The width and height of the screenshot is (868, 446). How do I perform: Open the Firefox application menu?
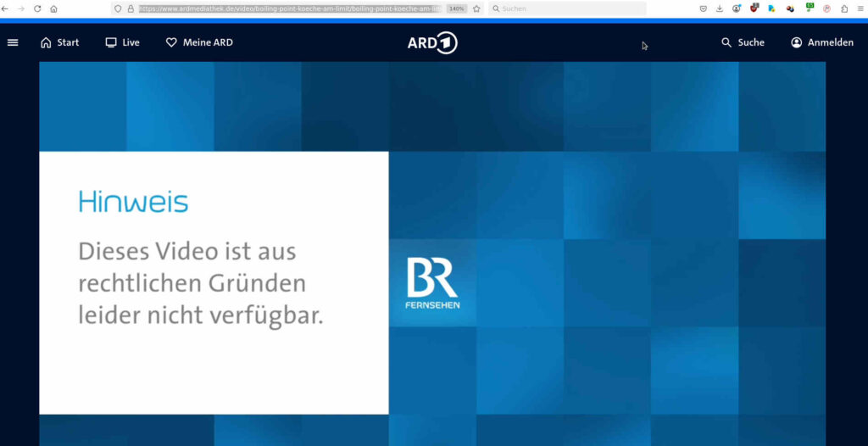tap(860, 8)
